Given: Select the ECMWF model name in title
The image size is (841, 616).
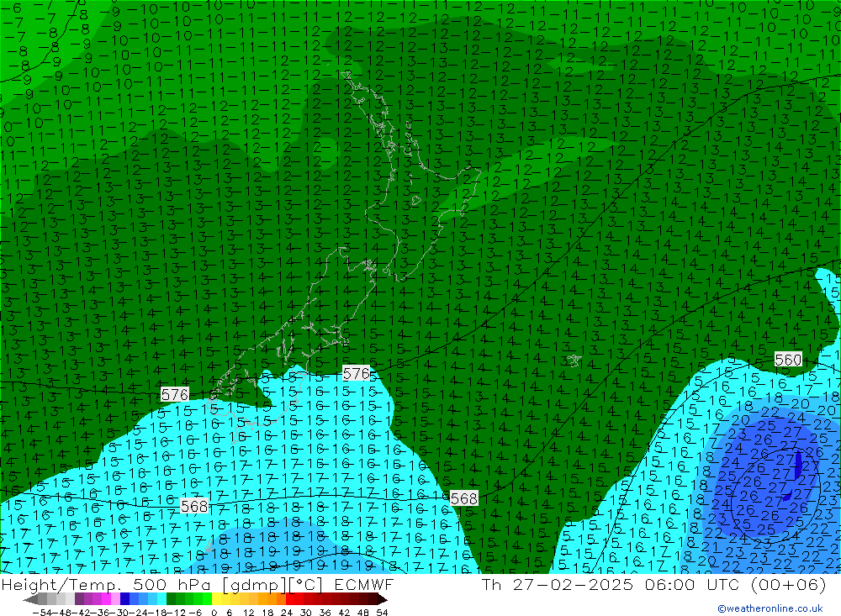Looking at the screenshot, I should (x=364, y=584).
